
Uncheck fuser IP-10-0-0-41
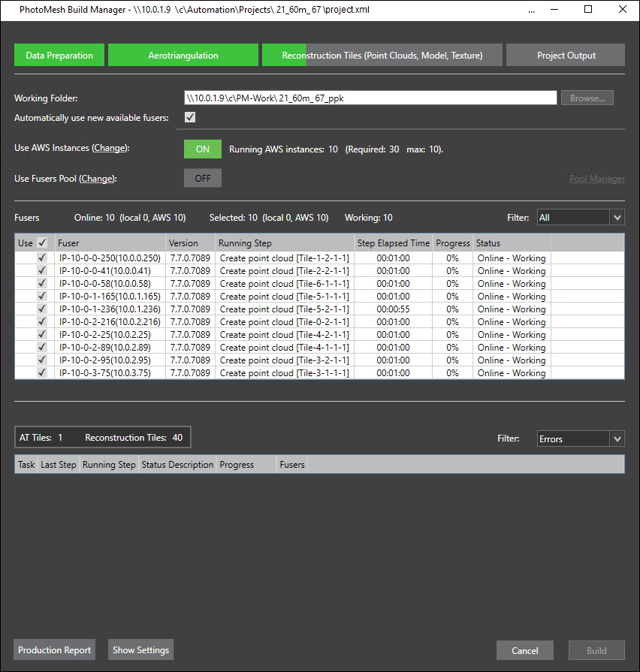42,271
